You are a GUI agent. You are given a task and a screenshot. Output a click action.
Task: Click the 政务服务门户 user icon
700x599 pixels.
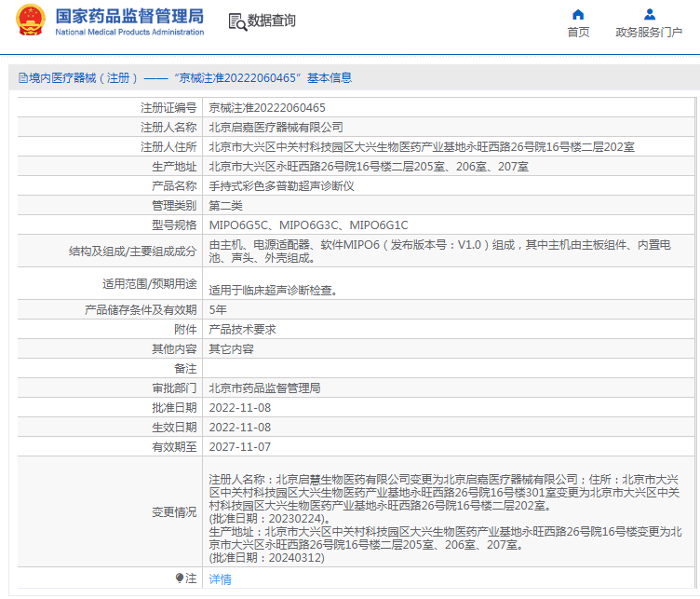(x=649, y=15)
